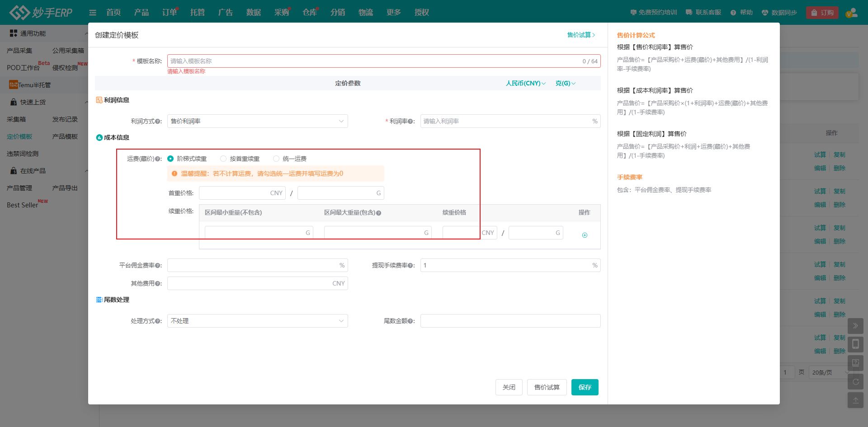Select the 按首重续重 shipping option
Viewport: 868px width, 427px height.
(223, 159)
